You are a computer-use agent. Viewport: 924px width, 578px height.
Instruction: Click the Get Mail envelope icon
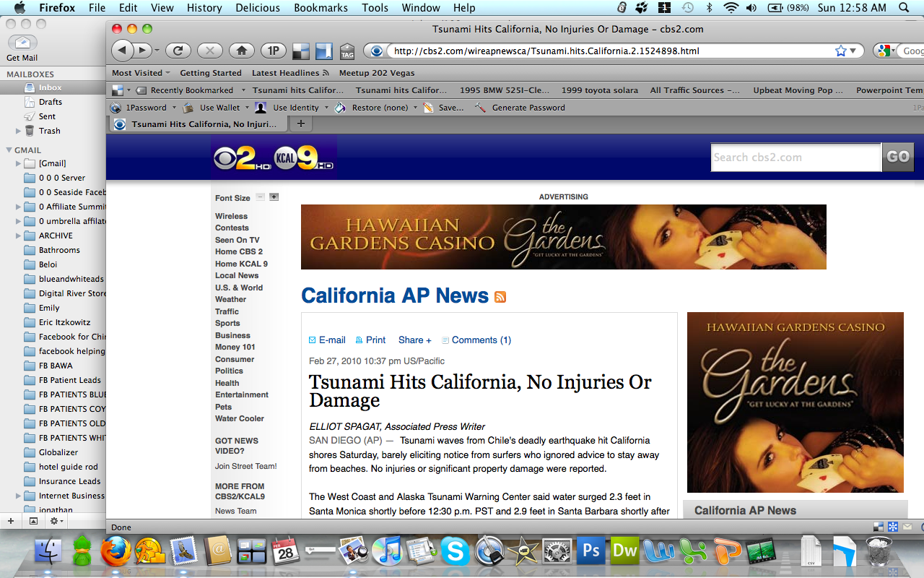coord(22,43)
